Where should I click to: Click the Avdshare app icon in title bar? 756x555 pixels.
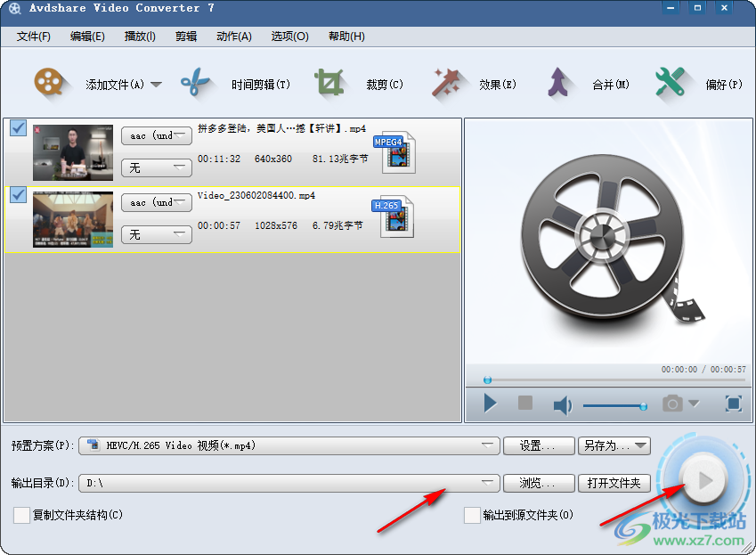pyautogui.click(x=15, y=8)
